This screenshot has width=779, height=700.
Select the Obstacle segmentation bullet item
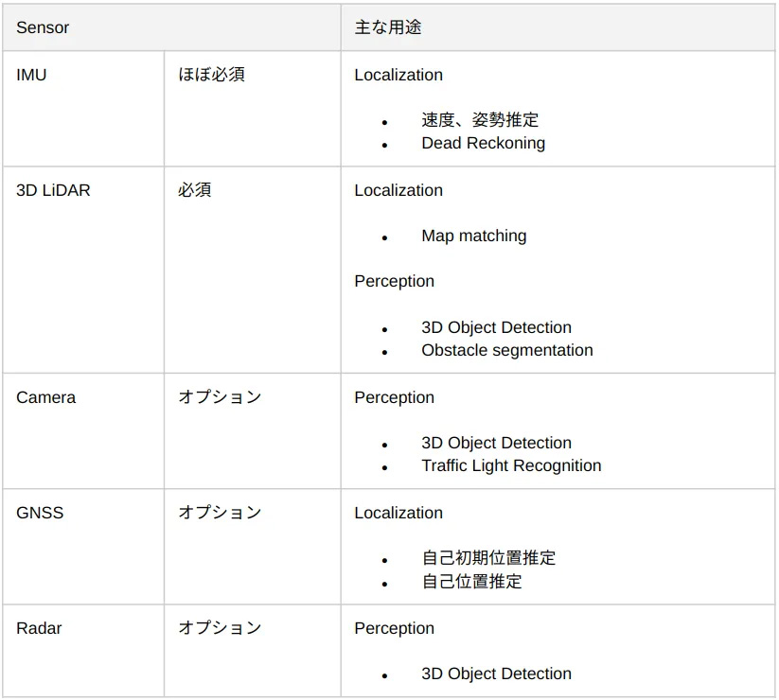pyautogui.click(x=506, y=350)
